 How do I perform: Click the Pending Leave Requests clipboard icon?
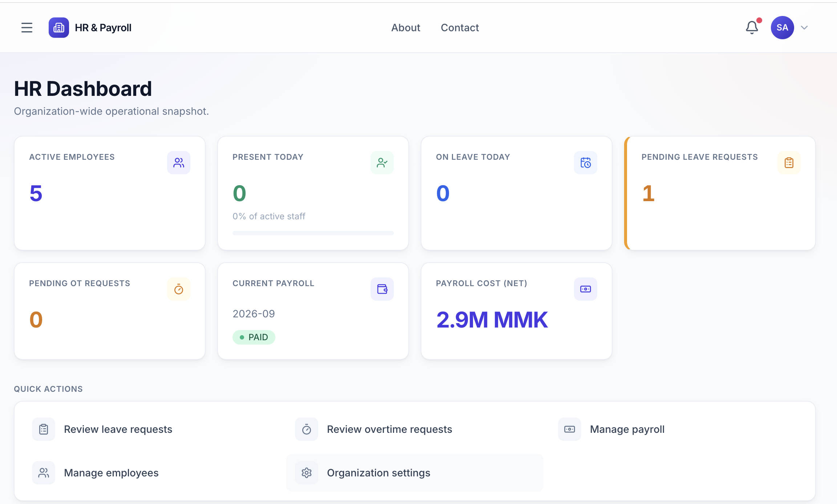789,163
